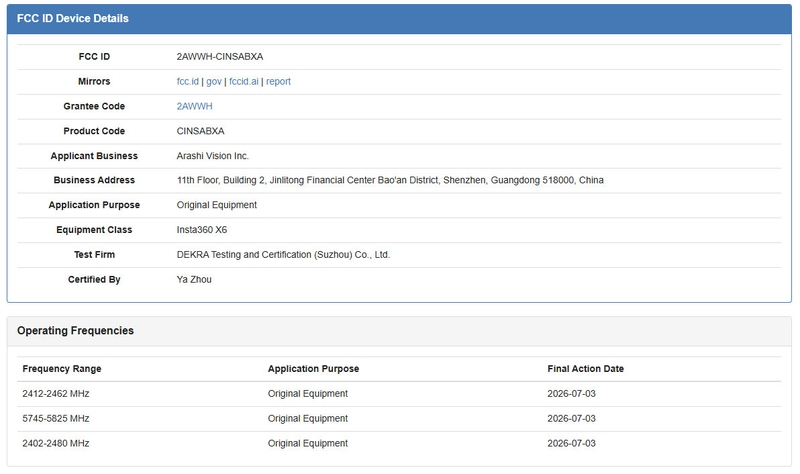This screenshot has width=800, height=474.
Task: Open the 2AWWH grantee code link
Action: click(194, 106)
